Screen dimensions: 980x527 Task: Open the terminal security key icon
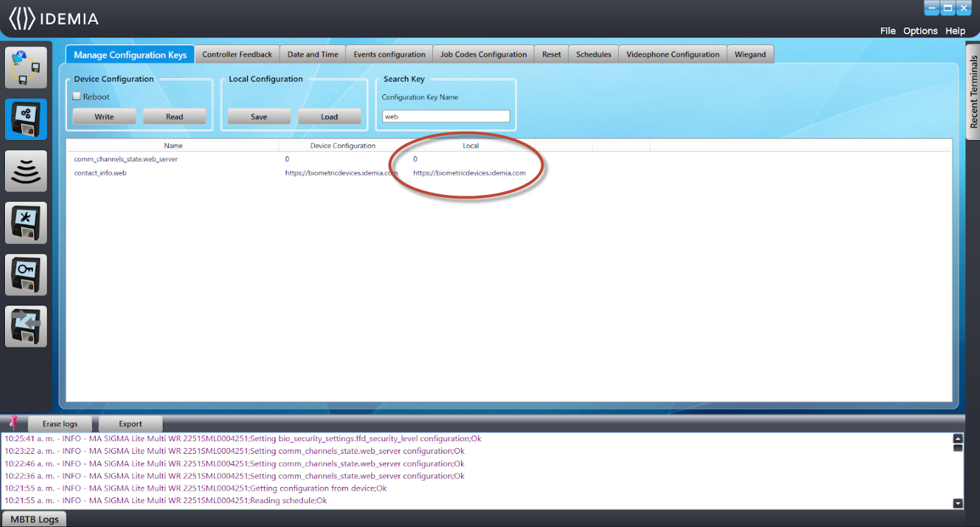point(26,274)
